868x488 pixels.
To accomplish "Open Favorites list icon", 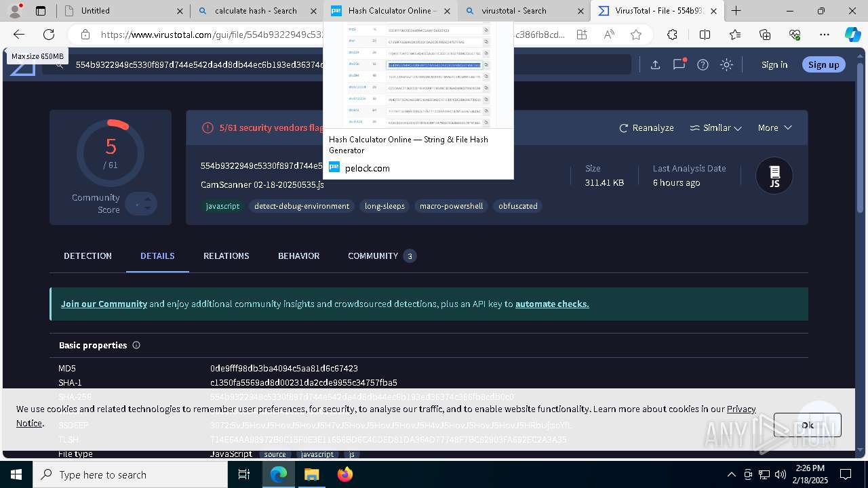I will click(x=735, y=35).
